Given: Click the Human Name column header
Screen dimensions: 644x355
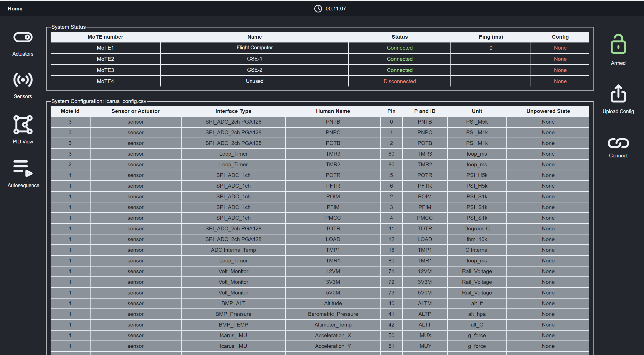Looking at the screenshot, I should click(333, 111).
